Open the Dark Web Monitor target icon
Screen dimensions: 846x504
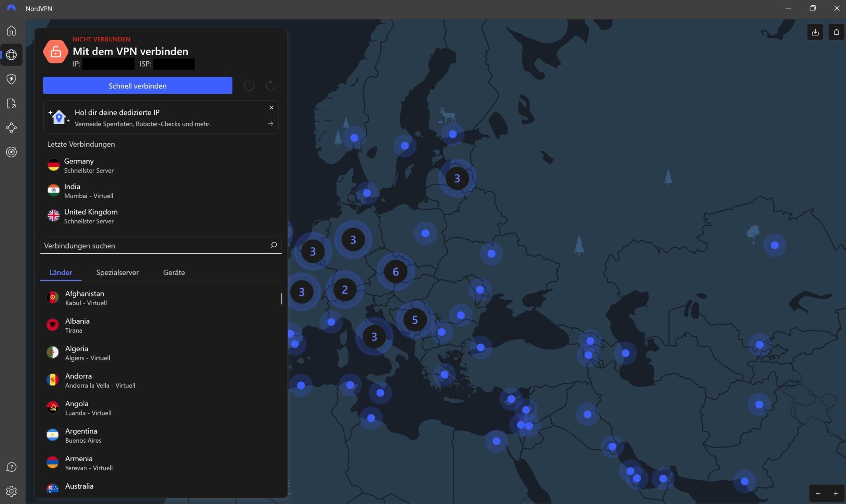[11, 152]
